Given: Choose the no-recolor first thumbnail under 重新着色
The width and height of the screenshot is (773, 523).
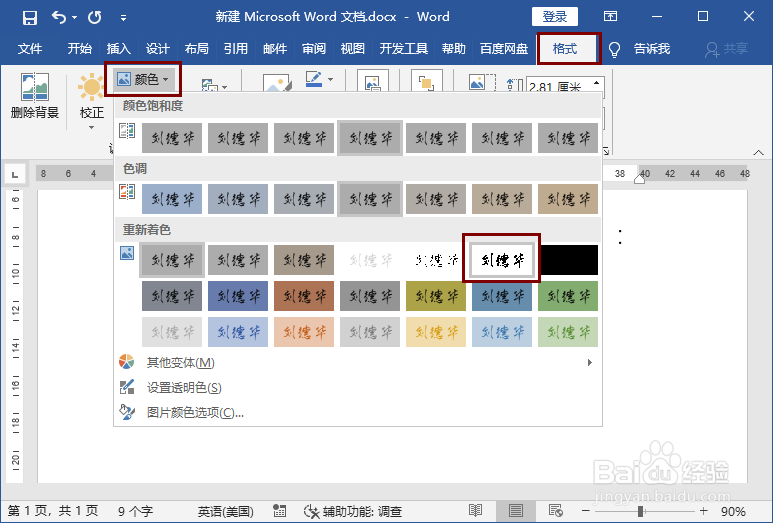Looking at the screenshot, I should coord(172,260).
